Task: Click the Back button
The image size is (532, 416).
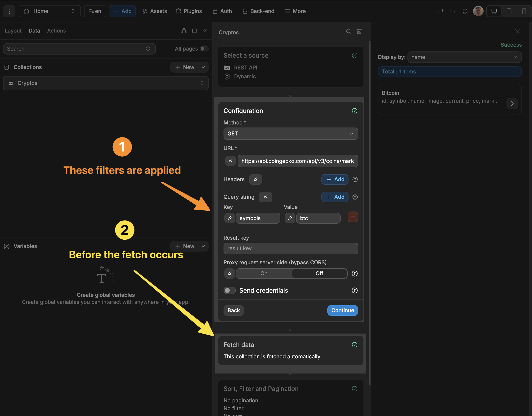Action: click(233, 310)
